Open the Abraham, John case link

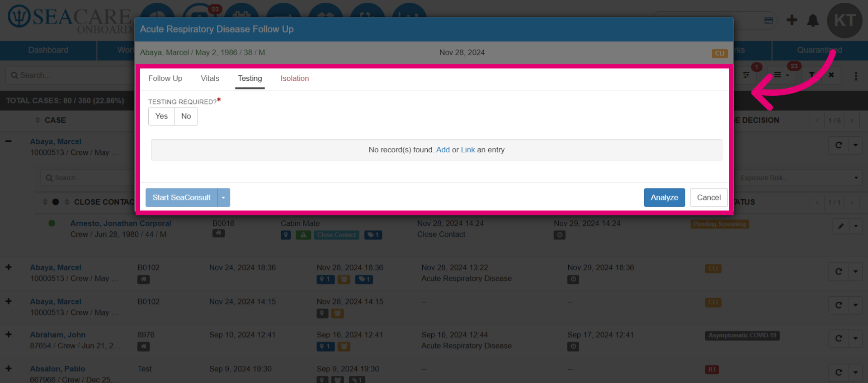[58, 335]
